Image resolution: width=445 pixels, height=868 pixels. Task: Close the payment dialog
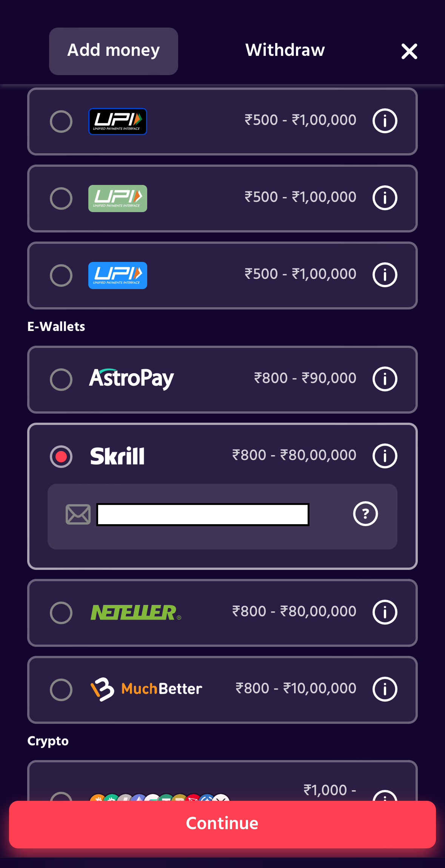(x=409, y=51)
